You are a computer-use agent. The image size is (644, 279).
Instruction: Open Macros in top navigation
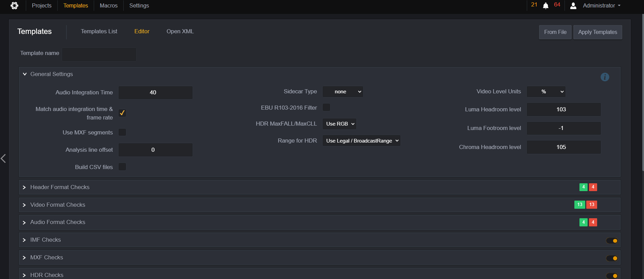tap(109, 6)
